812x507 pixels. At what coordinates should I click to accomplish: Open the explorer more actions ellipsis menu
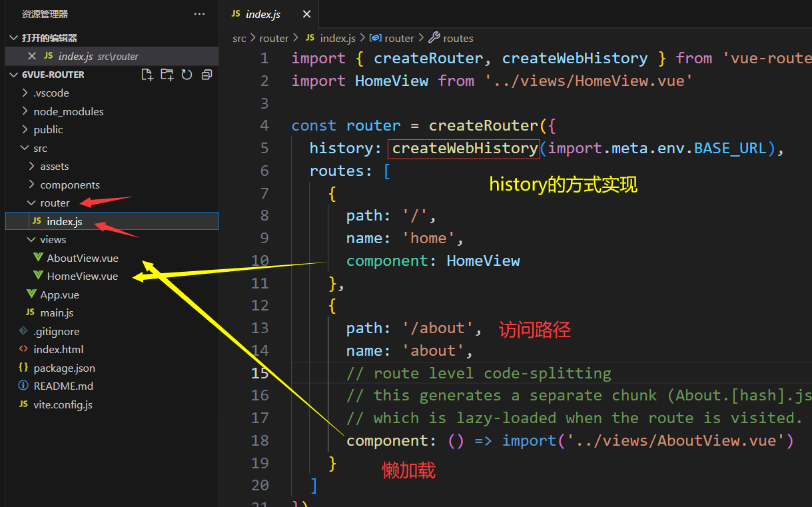tap(199, 14)
